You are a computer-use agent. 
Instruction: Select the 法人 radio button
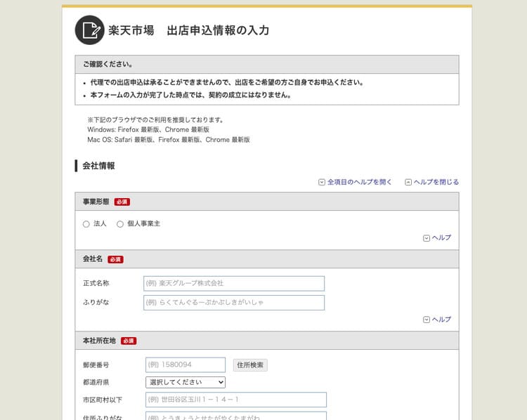(x=86, y=224)
